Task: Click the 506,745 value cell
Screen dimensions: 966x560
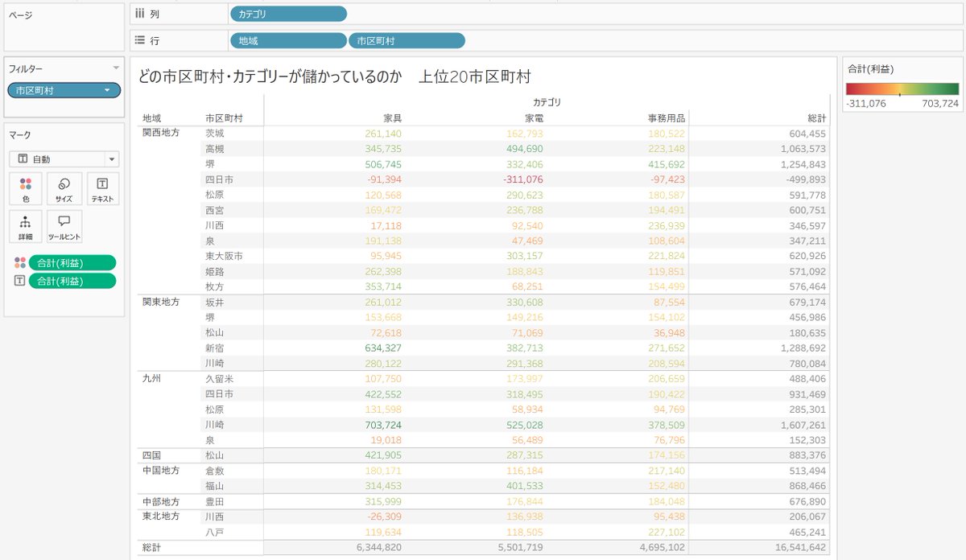Action: 383,164
